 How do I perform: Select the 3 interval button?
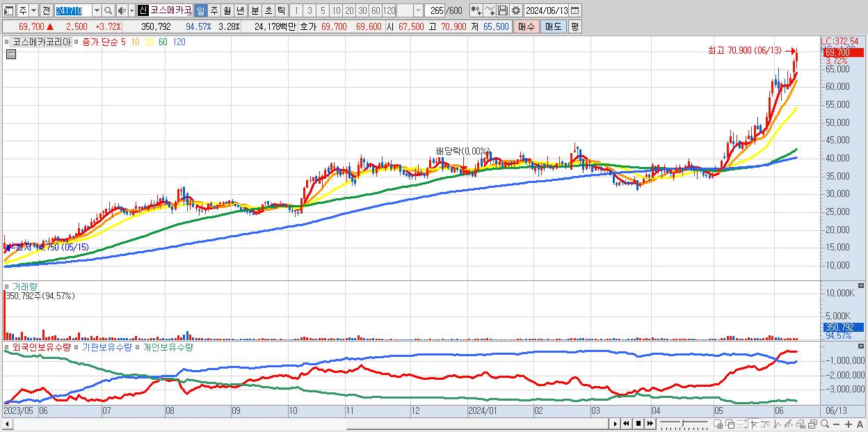pos(310,10)
